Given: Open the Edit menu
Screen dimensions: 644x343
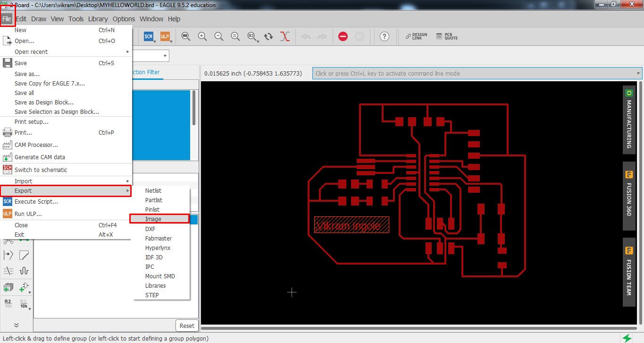Looking at the screenshot, I should pos(21,19).
